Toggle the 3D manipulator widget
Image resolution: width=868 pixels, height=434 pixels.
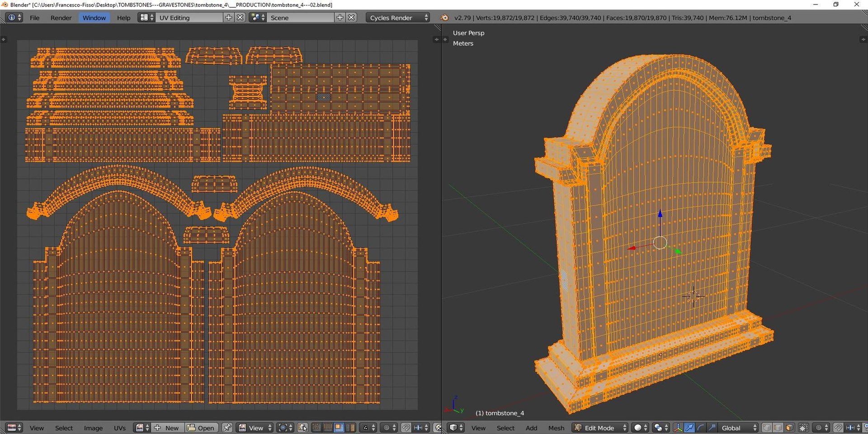(678, 428)
